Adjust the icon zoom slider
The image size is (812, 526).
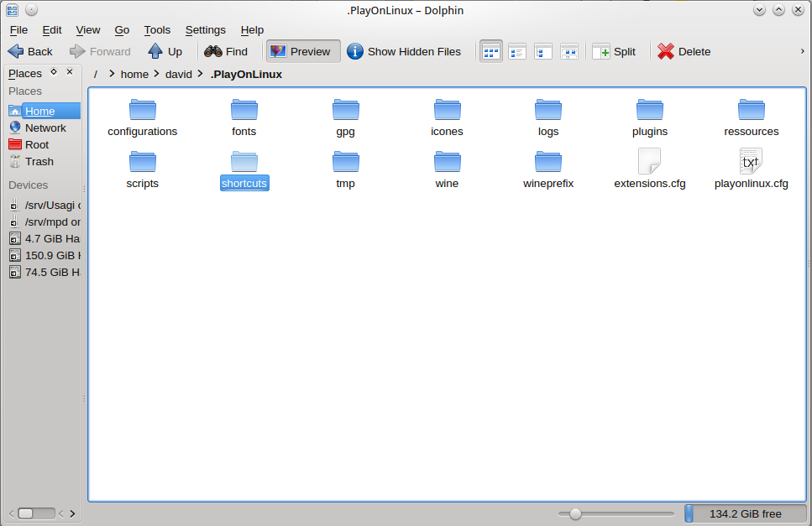(575, 514)
